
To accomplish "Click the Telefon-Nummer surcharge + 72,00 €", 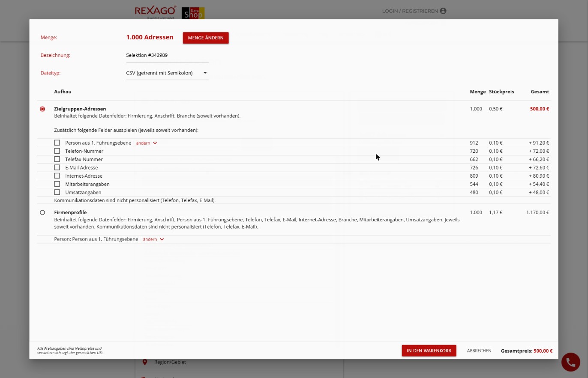I will pos(539,151).
